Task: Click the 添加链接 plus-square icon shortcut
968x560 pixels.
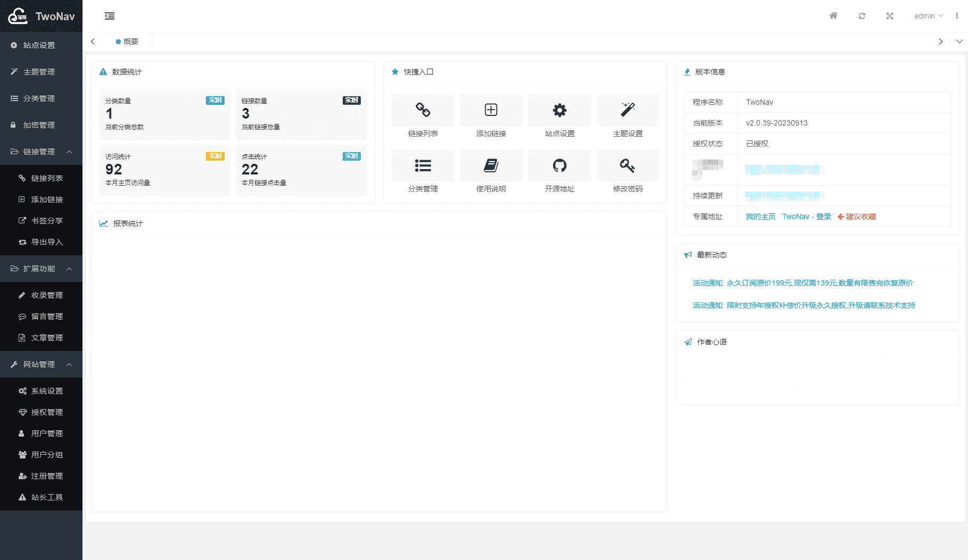Action: (491, 110)
